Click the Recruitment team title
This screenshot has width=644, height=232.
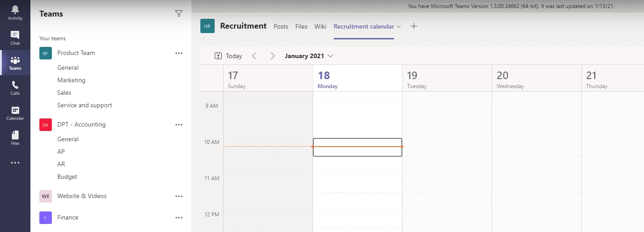coord(243,26)
